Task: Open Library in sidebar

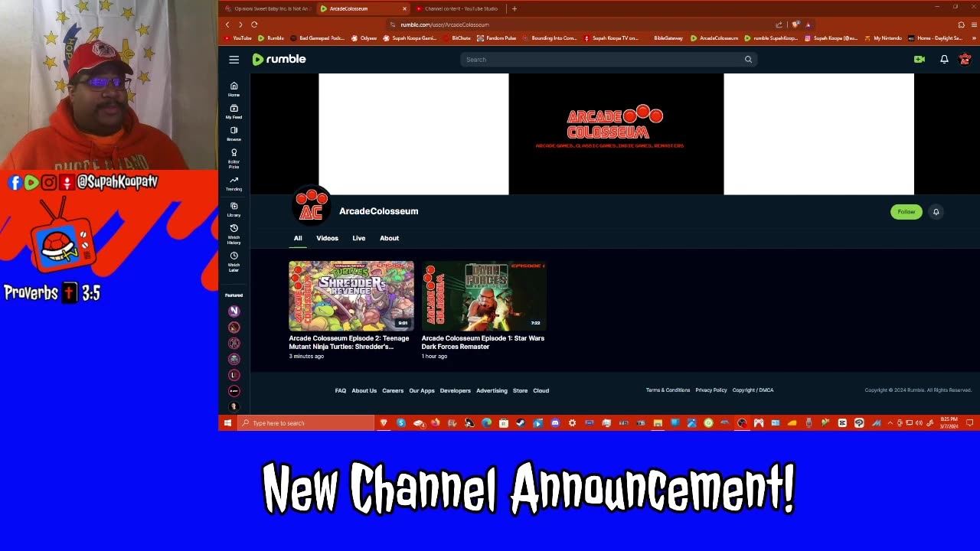Action: point(234,210)
